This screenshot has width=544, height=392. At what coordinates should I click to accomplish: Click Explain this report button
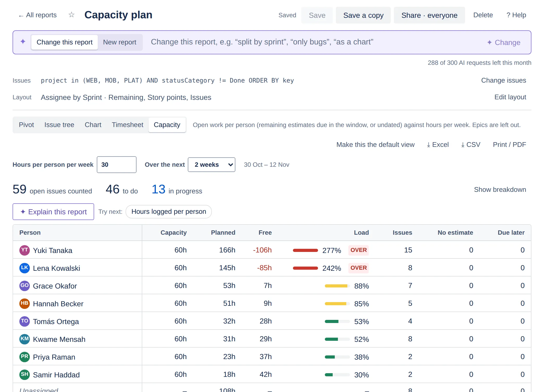(x=53, y=212)
